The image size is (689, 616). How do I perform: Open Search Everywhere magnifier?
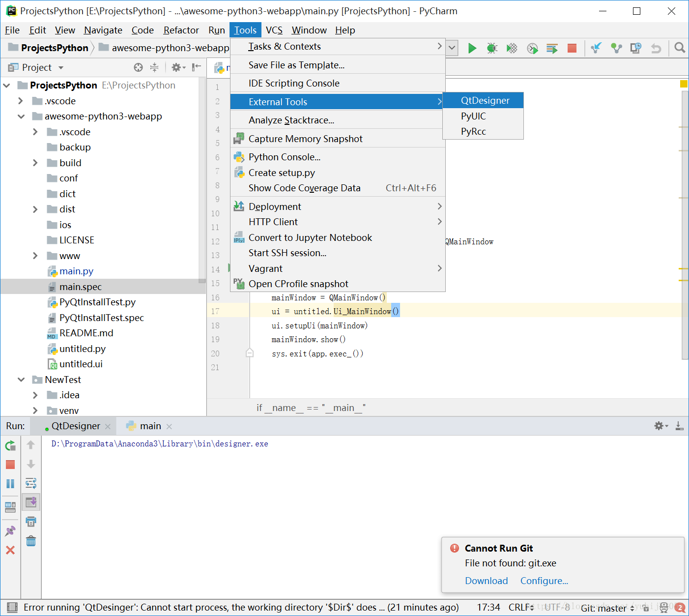[x=680, y=48]
